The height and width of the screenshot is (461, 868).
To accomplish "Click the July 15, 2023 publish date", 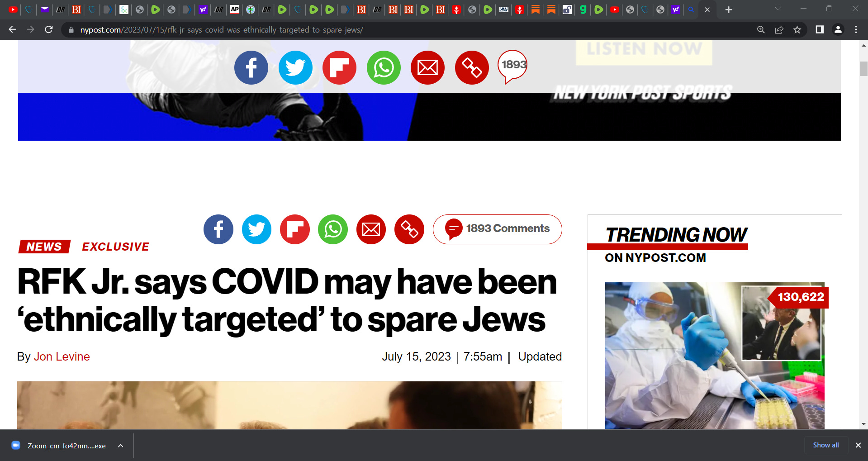I will click(416, 356).
